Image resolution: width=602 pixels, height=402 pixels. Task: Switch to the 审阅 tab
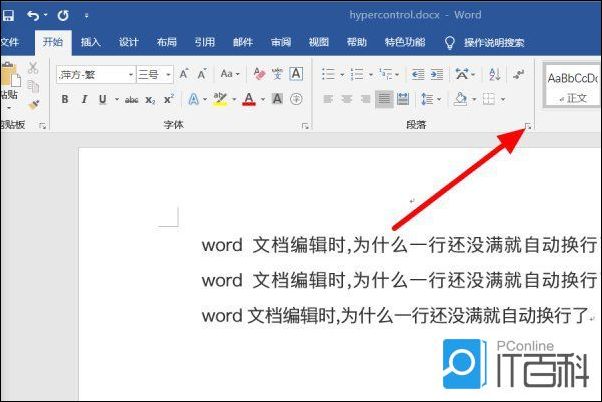(x=281, y=42)
